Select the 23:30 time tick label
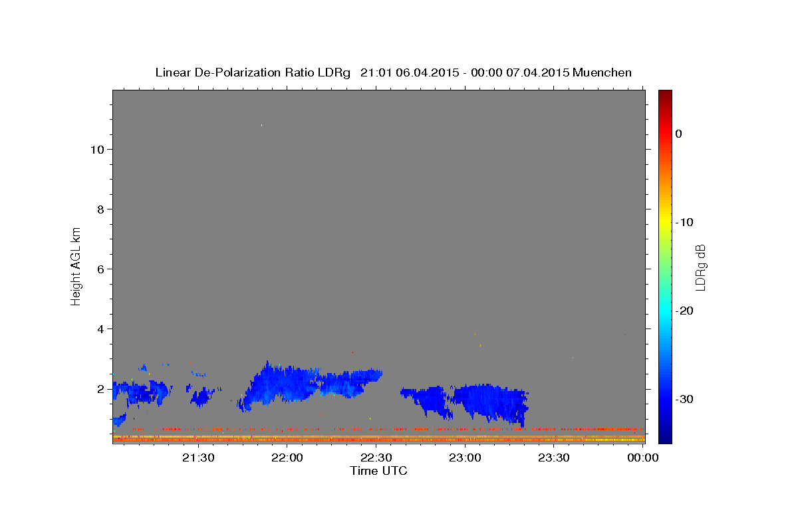This screenshot has width=798, height=532. coord(554,458)
